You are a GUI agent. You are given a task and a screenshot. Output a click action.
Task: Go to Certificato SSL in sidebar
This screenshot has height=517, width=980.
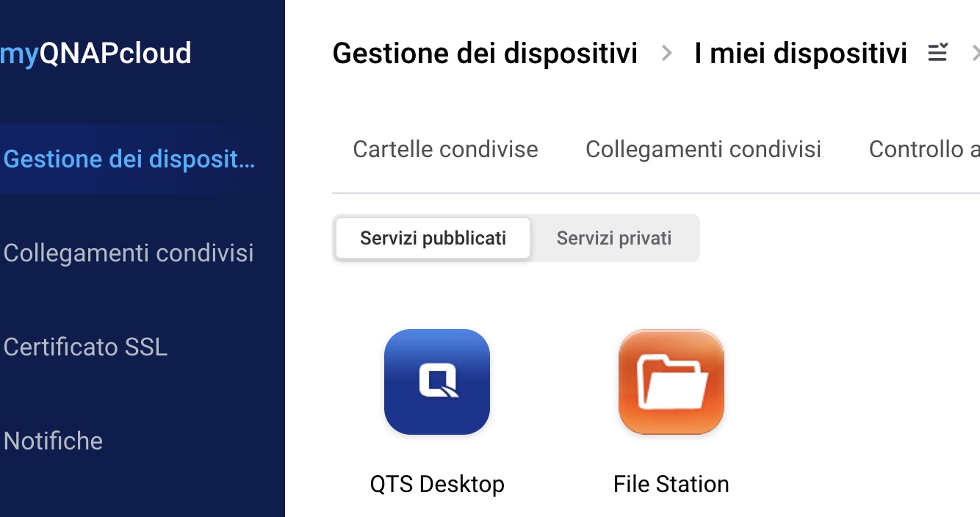click(86, 347)
